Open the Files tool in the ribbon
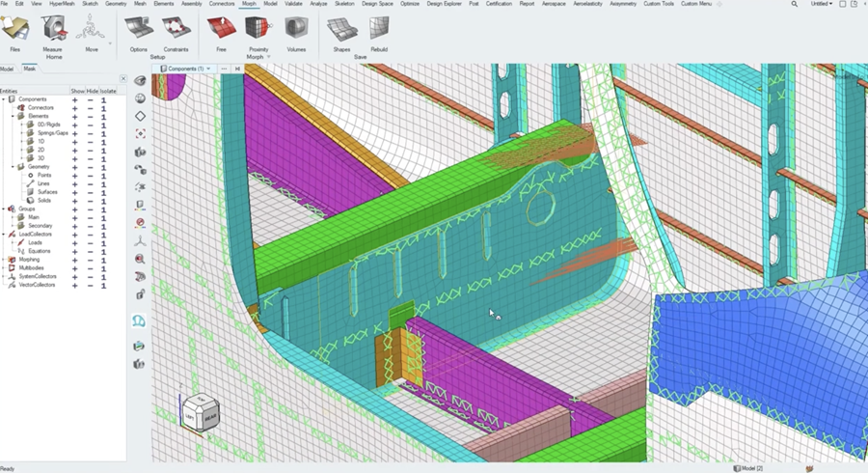The image size is (868, 473). [x=14, y=33]
